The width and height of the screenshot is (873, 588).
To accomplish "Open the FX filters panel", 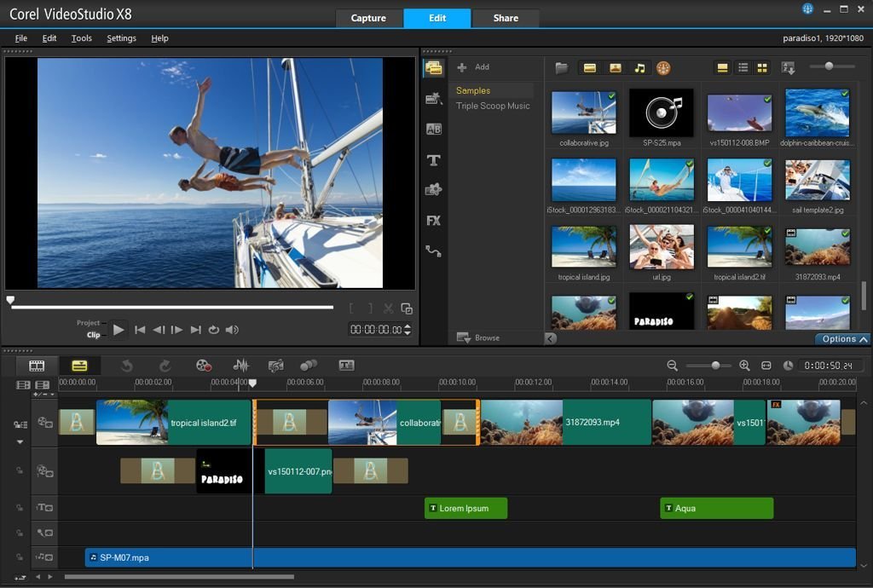I will click(x=434, y=220).
